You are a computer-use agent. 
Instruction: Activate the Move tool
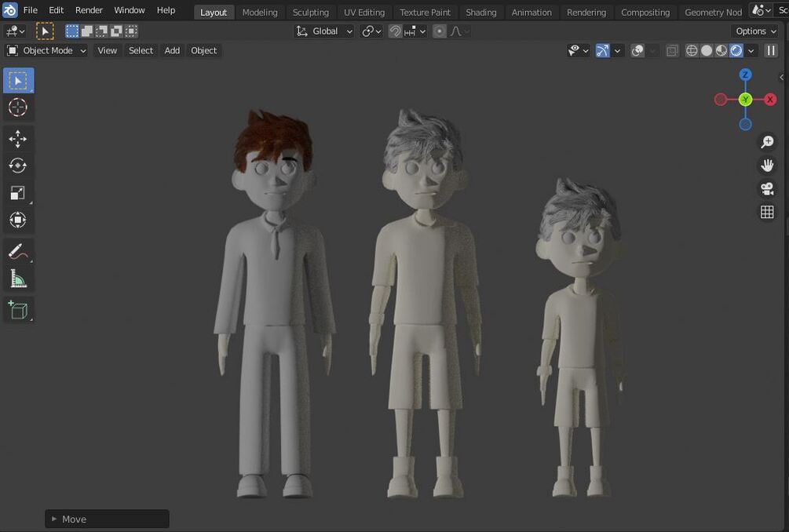[18, 139]
